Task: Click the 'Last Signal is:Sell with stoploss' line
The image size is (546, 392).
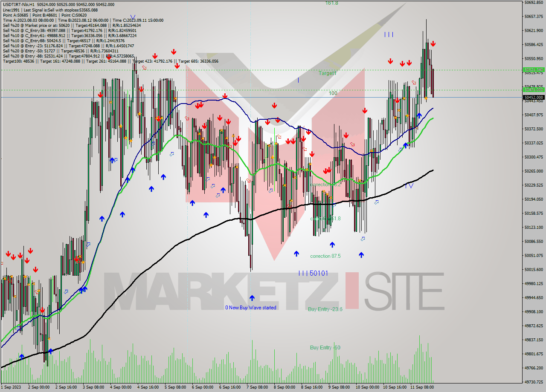Action: point(61,10)
